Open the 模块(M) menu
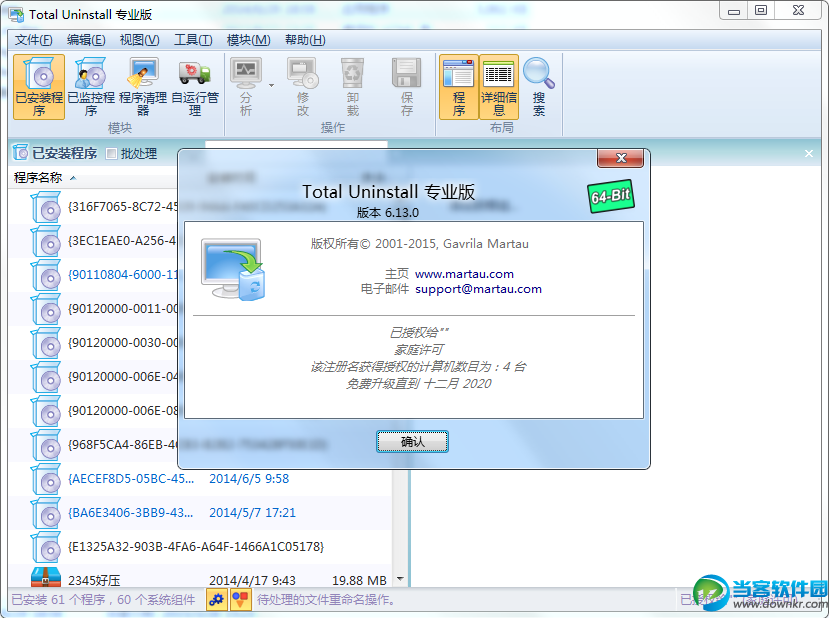 pyautogui.click(x=248, y=40)
